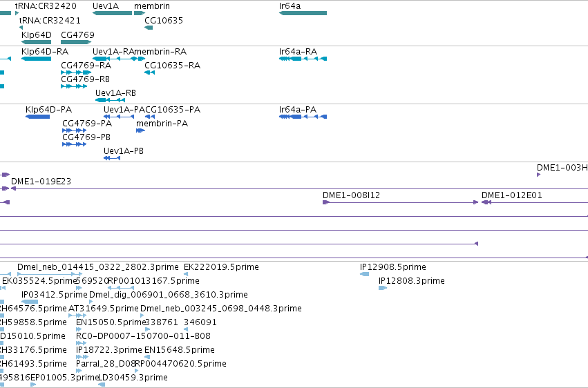The height and width of the screenshot is (388, 588).
Task: Click the Ir64a gene bar
Action: (303, 13)
